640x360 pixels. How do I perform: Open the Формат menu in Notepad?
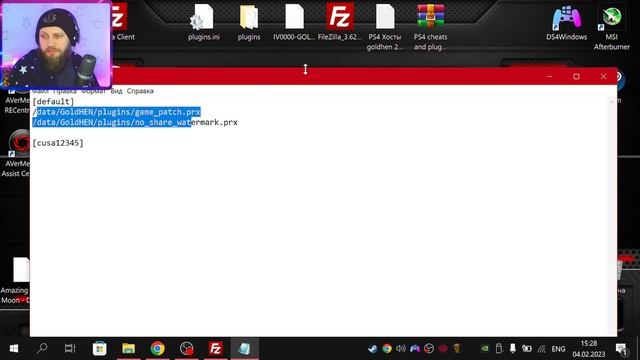pyautogui.click(x=93, y=91)
